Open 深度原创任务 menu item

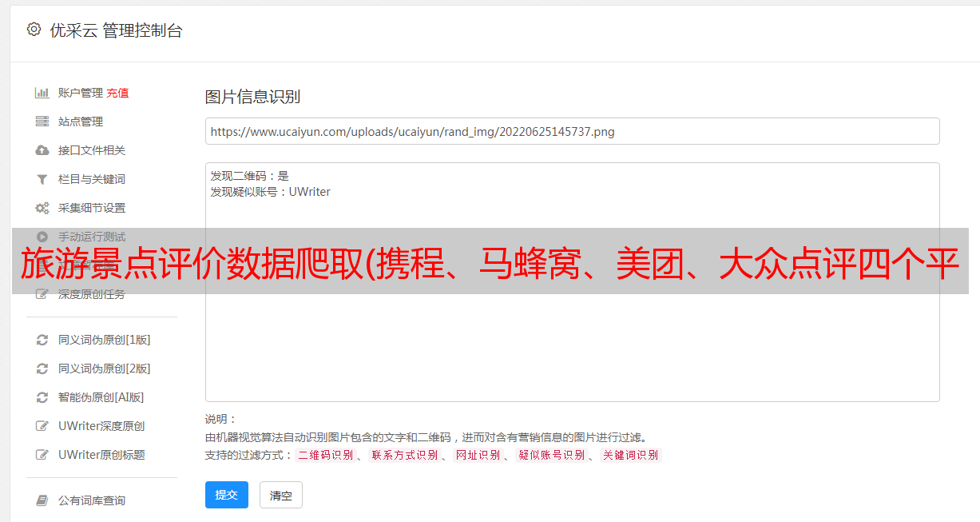tap(92, 294)
